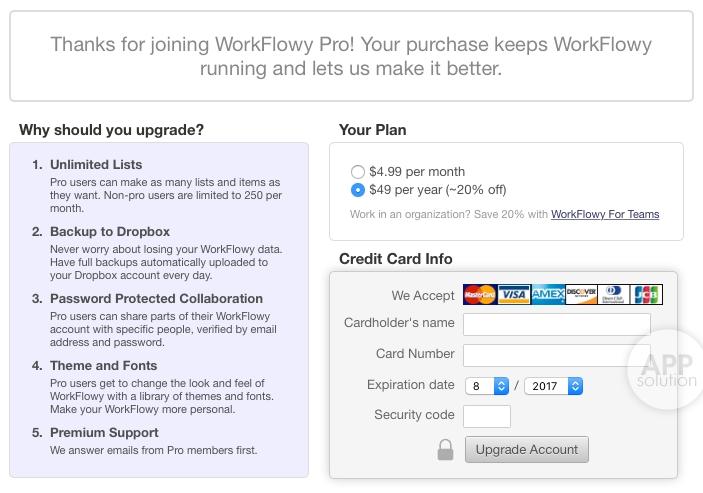The width and height of the screenshot is (703, 493).
Task: Click the Backup to Dropbox heading
Action: [x=110, y=231]
